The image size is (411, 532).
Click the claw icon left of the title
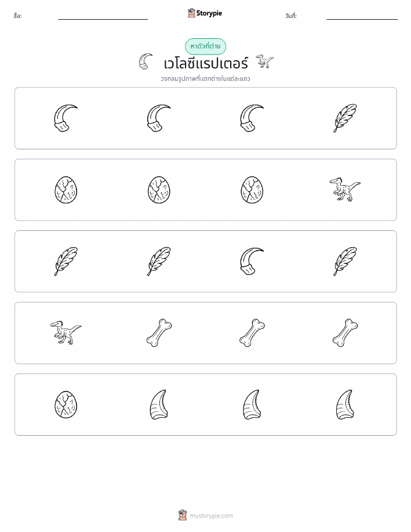[146, 61]
